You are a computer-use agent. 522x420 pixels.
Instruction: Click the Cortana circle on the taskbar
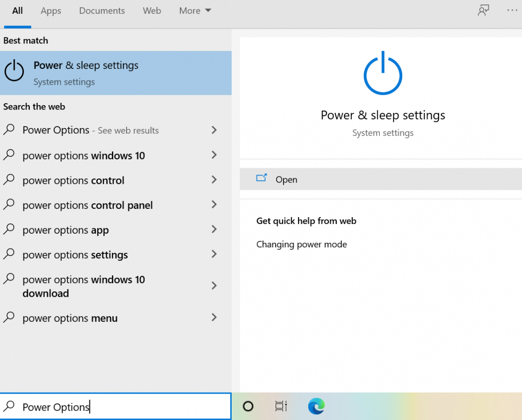[x=248, y=406]
